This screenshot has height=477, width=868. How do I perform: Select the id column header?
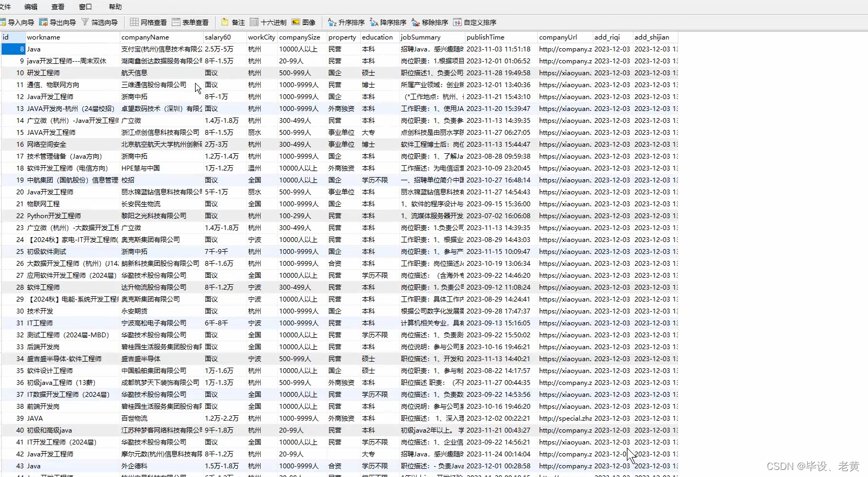[13, 37]
